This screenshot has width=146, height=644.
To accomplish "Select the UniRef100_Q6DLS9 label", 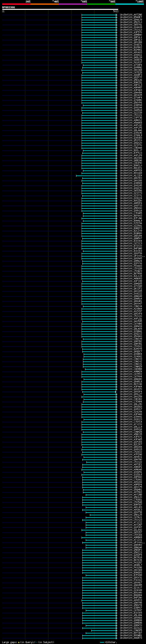I will click(x=131, y=58).
